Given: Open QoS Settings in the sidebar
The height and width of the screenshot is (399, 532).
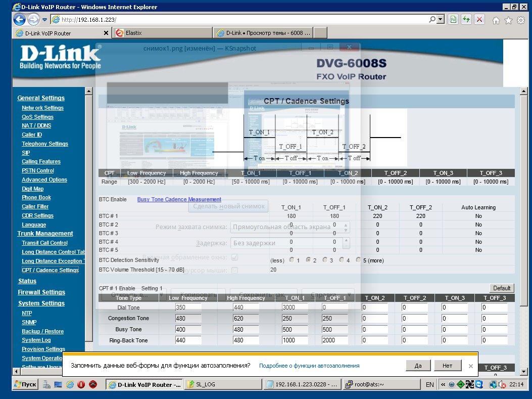Looking at the screenshot, I should [38, 117].
